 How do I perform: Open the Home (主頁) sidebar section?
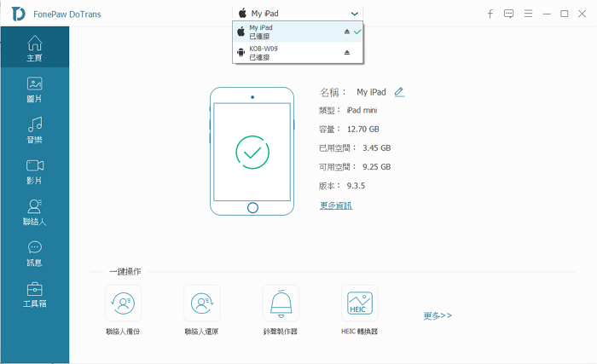click(35, 48)
